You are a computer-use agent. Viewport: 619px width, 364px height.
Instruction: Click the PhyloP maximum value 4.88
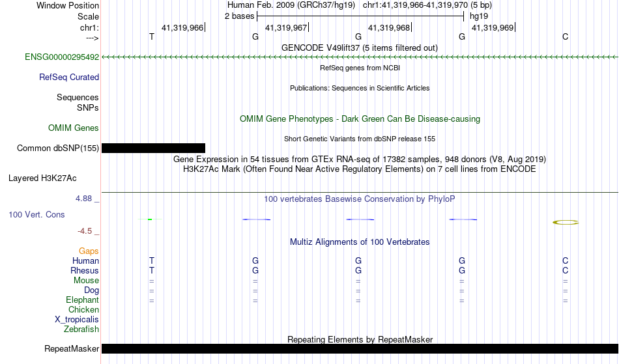point(83,199)
